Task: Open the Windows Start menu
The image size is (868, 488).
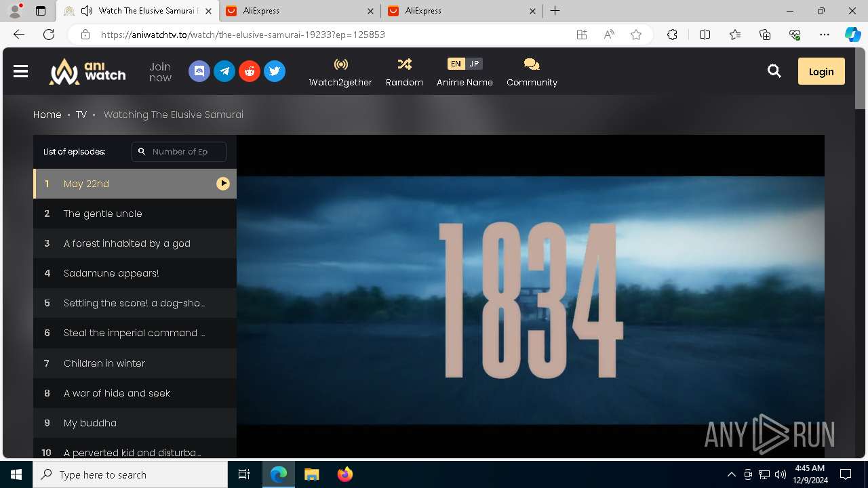Action: click(16, 474)
